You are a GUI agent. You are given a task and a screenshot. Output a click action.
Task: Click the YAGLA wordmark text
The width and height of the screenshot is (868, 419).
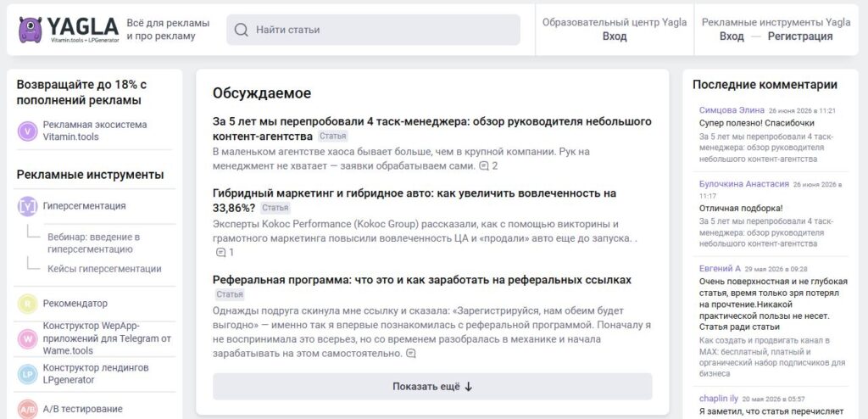coord(83,26)
